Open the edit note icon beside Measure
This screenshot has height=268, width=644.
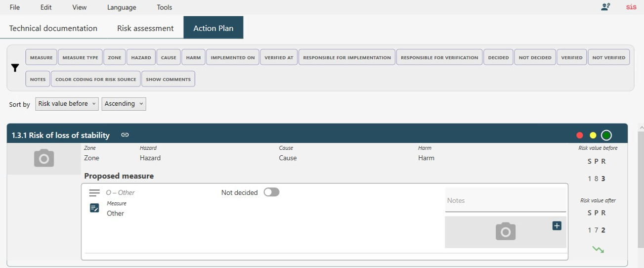click(x=94, y=208)
